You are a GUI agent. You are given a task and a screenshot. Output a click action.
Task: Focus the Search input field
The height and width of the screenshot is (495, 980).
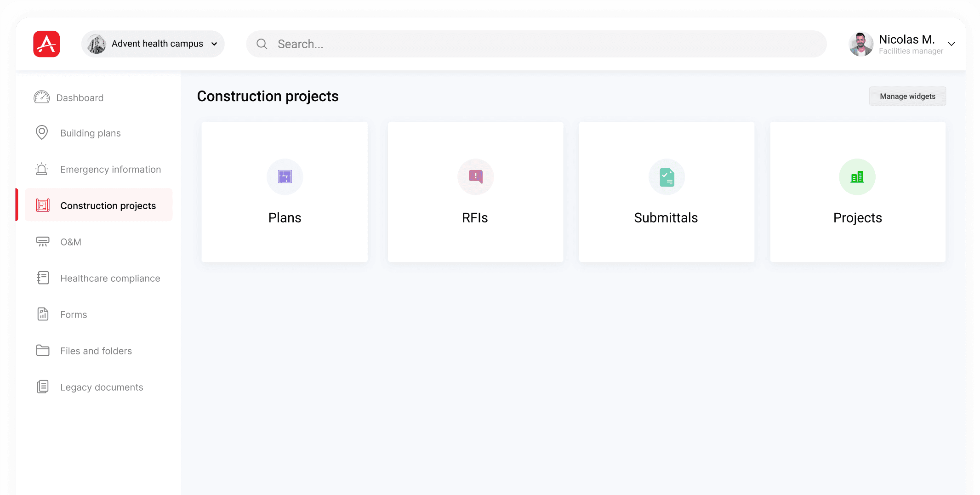point(536,44)
